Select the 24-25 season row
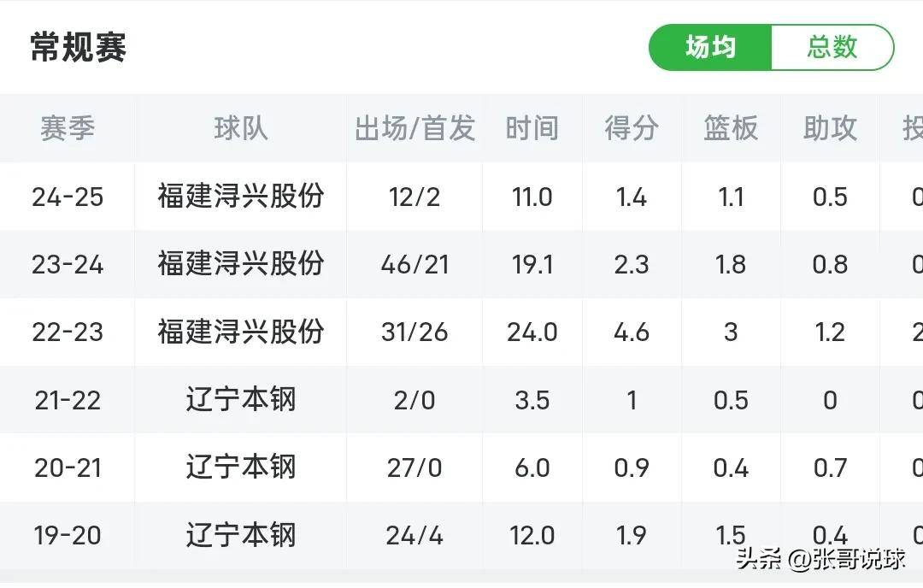The image size is (923, 588). tap(67, 197)
